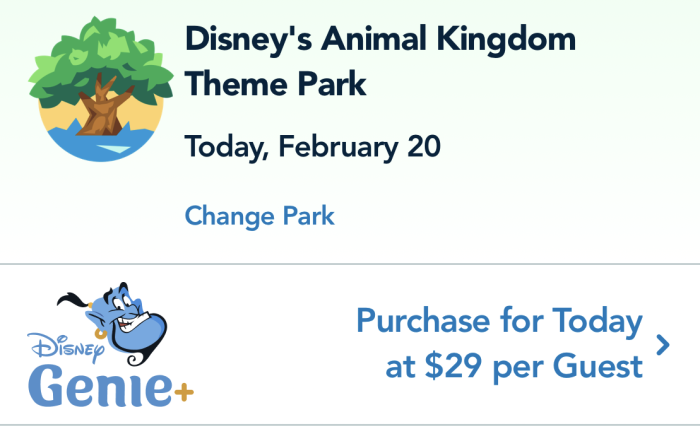This screenshot has height=429, width=700.
Task: Select the Disney Genie+ logo
Action: click(111, 345)
